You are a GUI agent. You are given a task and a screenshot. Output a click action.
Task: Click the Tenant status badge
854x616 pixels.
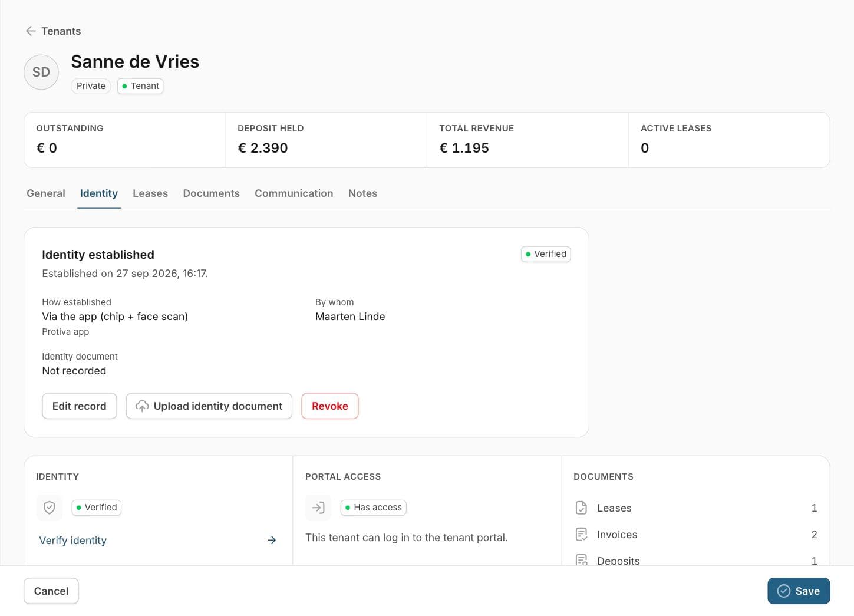point(140,86)
